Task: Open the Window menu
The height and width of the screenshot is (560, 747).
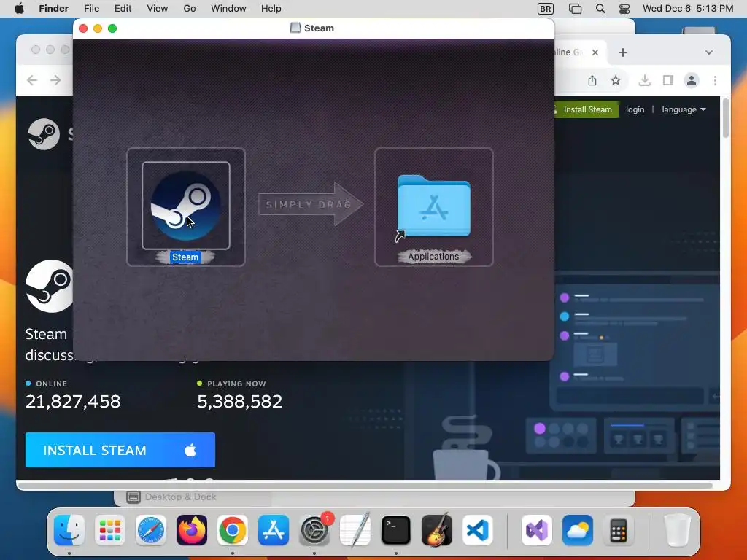Action: (x=228, y=9)
